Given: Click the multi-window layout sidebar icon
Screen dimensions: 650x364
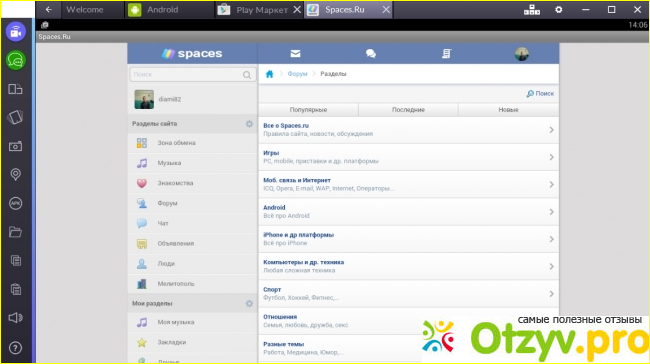Looking at the screenshot, I should (15, 89).
